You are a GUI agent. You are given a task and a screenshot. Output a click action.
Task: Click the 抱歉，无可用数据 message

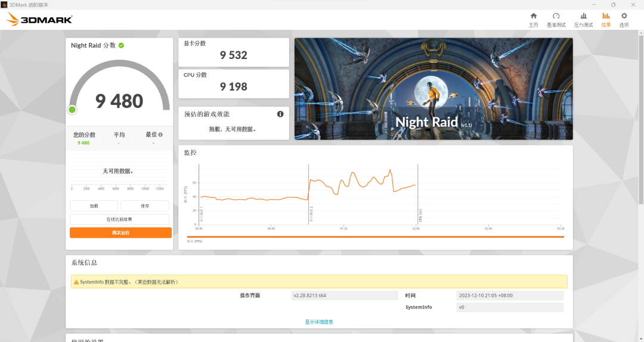tap(233, 129)
